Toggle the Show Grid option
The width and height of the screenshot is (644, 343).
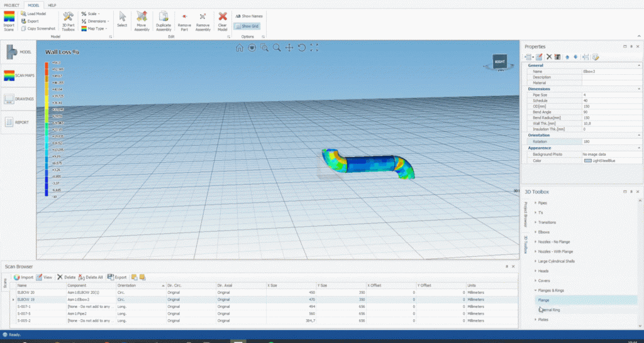(247, 26)
